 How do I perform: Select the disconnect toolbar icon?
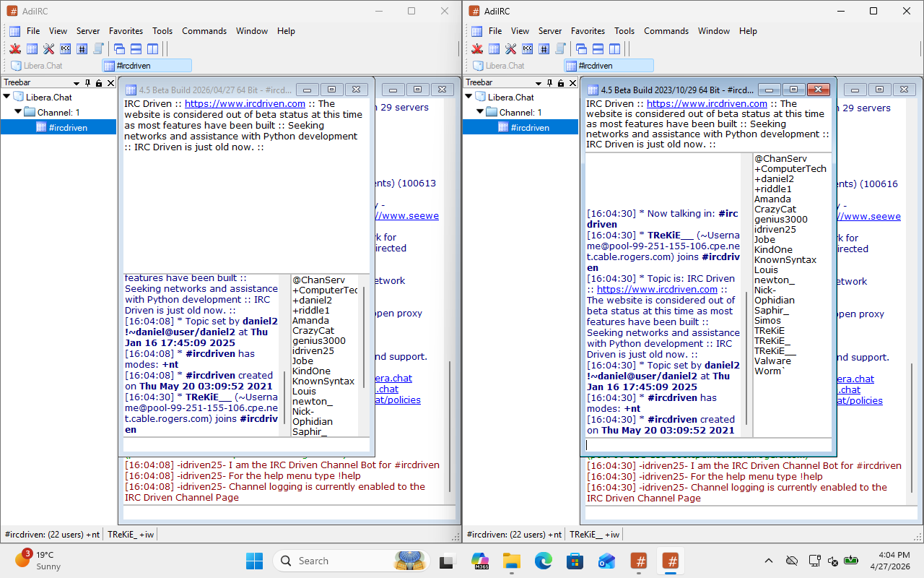[14, 48]
